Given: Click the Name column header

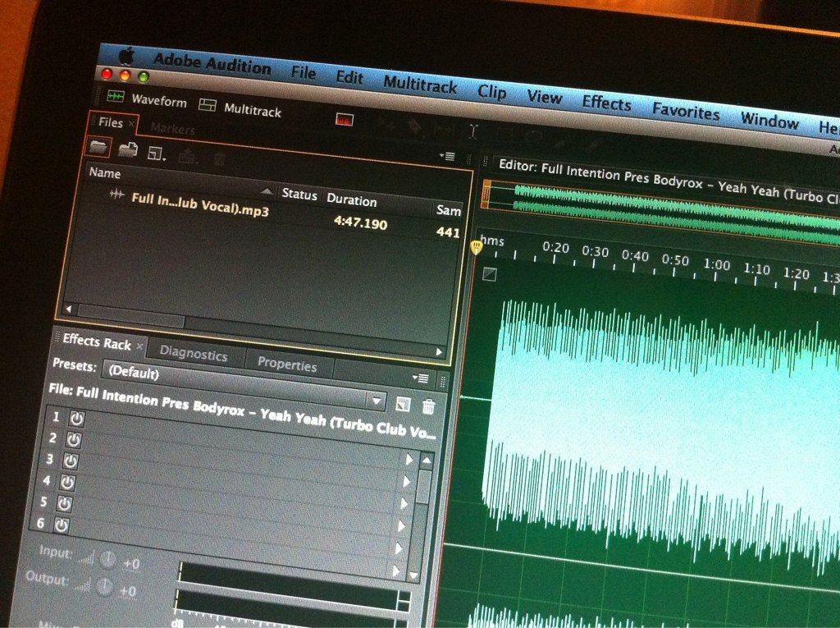Looking at the screenshot, I should click(x=104, y=172).
